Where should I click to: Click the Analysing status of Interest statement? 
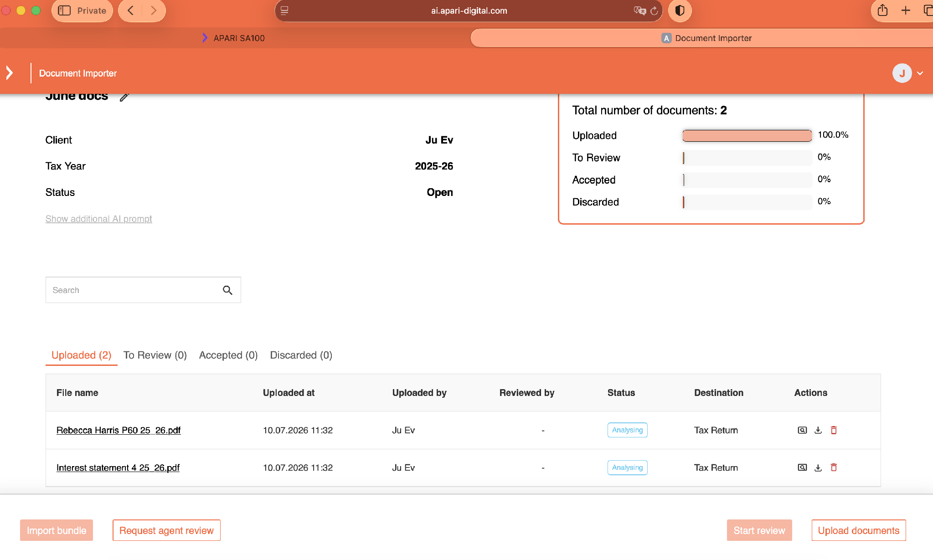627,468
